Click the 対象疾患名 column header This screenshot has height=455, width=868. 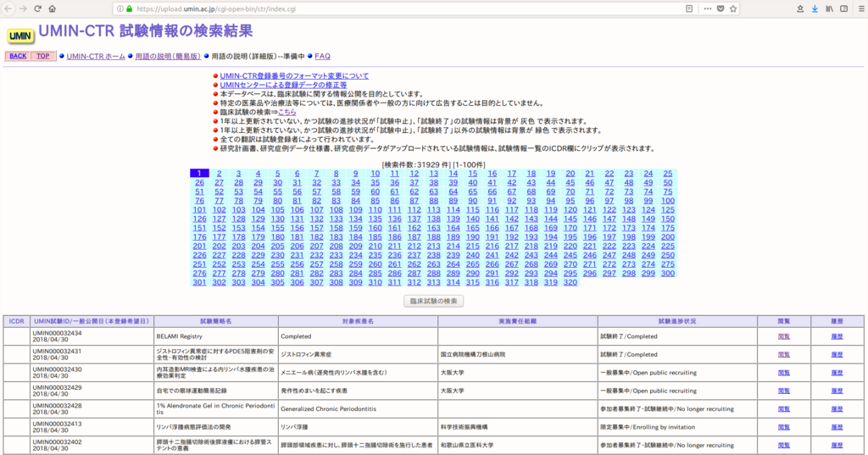[358, 321]
